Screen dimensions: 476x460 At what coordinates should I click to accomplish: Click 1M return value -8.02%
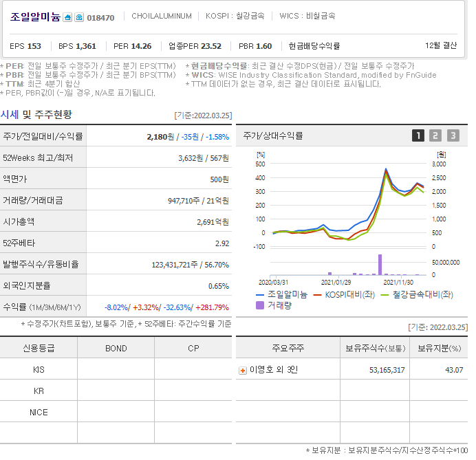tap(116, 307)
